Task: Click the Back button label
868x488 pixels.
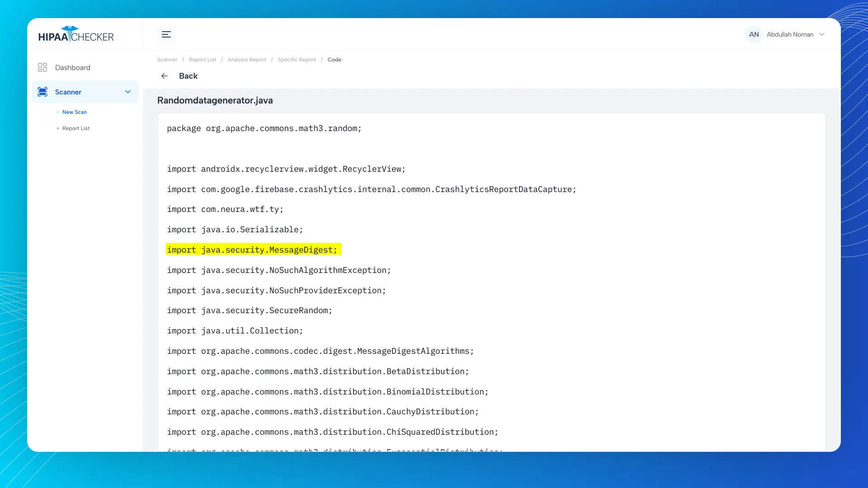Action: [x=188, y=76]
